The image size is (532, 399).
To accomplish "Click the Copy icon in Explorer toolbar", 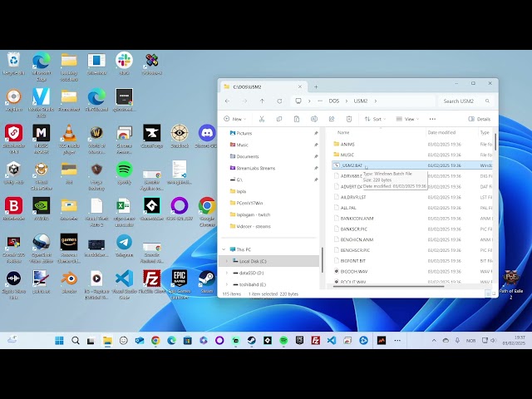I will click(x=279, y=119).
